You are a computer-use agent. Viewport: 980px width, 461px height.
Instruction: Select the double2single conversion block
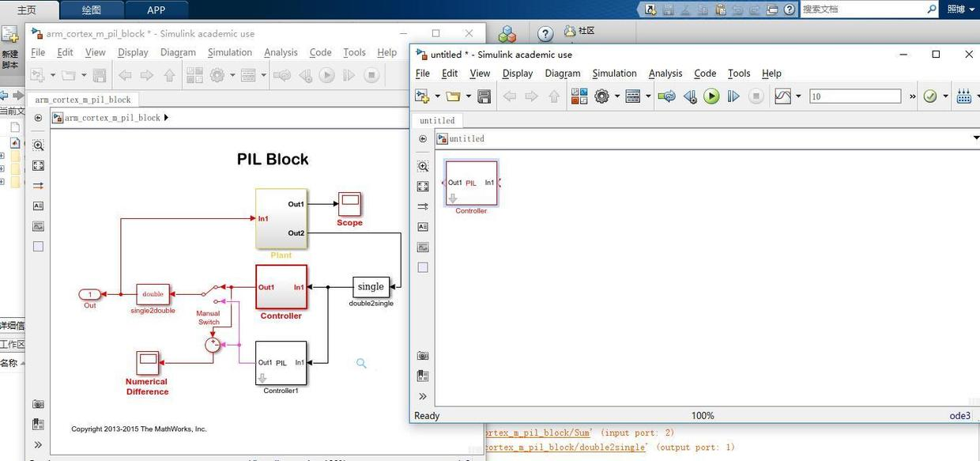click(371, 287)
